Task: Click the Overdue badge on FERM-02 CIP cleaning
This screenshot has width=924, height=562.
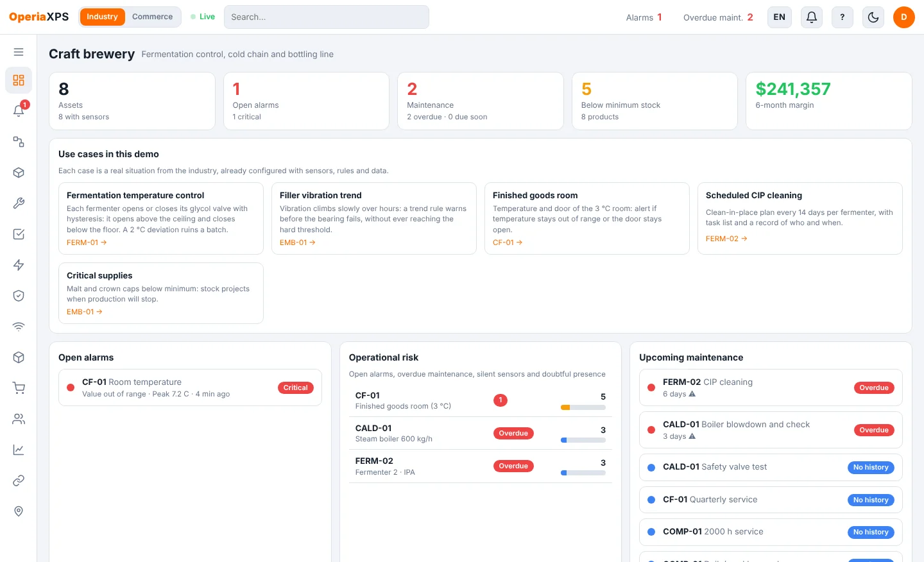Action: click(874, 387)
